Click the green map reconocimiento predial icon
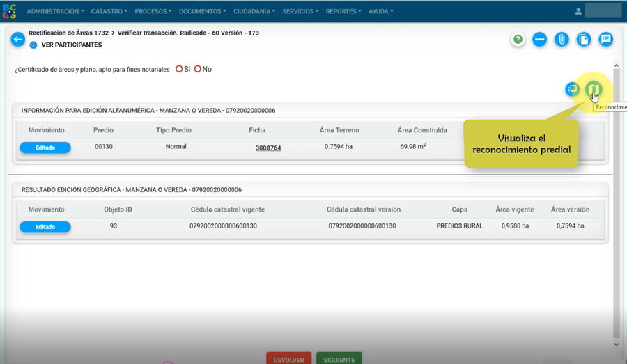The height and width of the screenshot is (364, 627). click(x=594, y=89)
